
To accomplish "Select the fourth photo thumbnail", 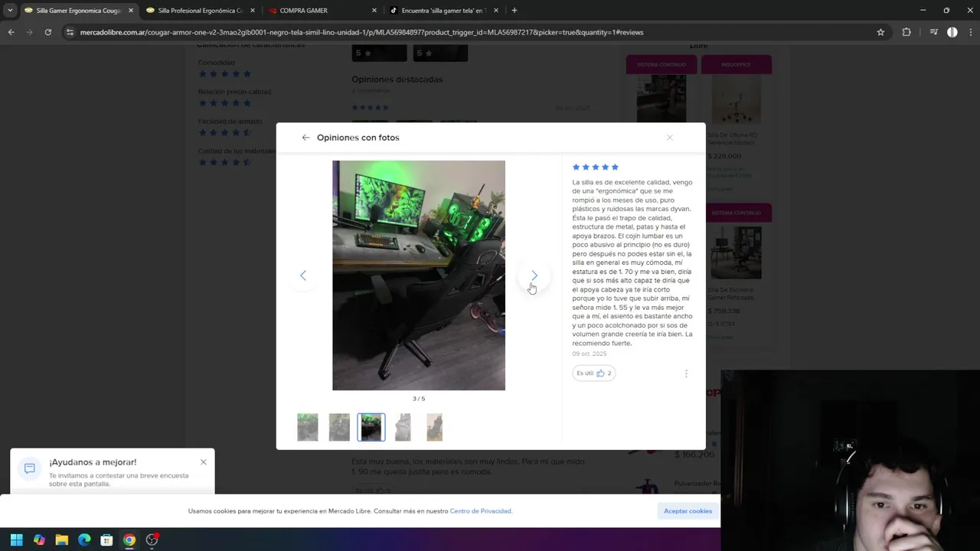I will coord(403,427).
